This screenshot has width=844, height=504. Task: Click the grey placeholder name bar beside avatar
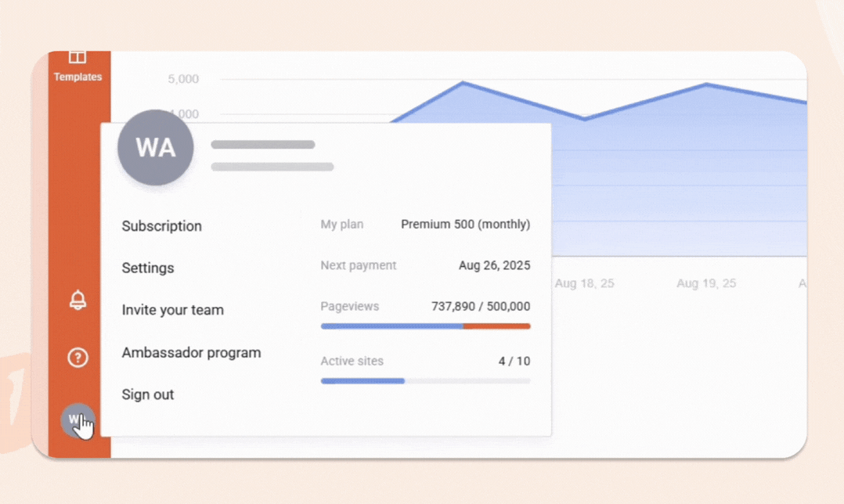coord(263,145)
